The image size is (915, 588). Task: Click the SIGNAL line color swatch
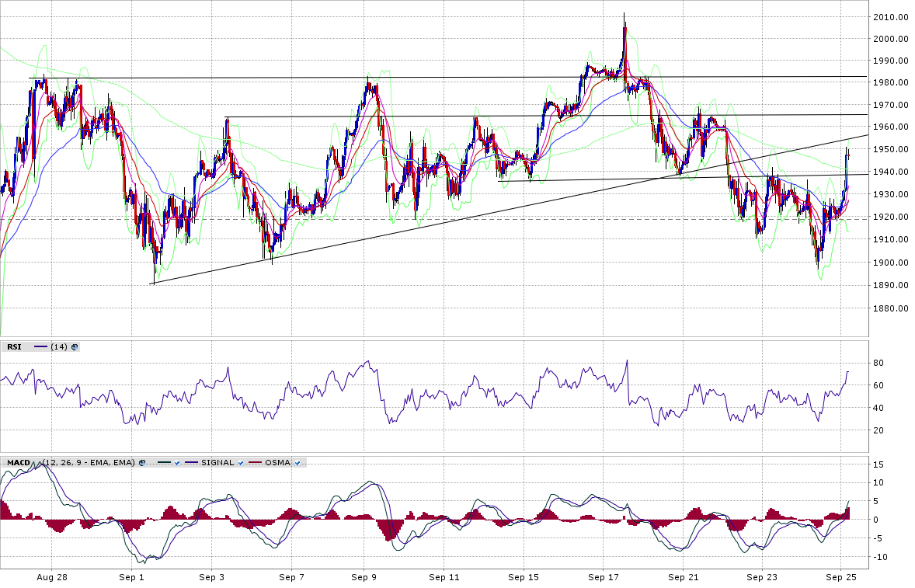tap(191, 463)
